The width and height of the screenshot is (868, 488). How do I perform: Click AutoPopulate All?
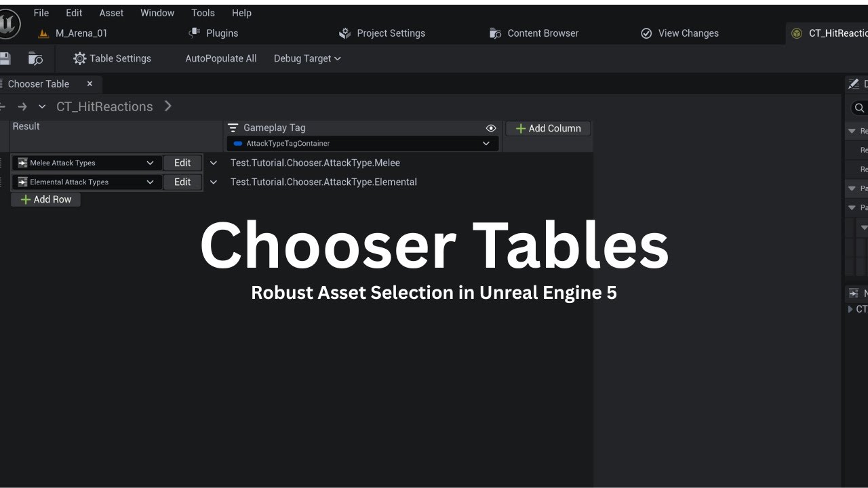[221, 58]
